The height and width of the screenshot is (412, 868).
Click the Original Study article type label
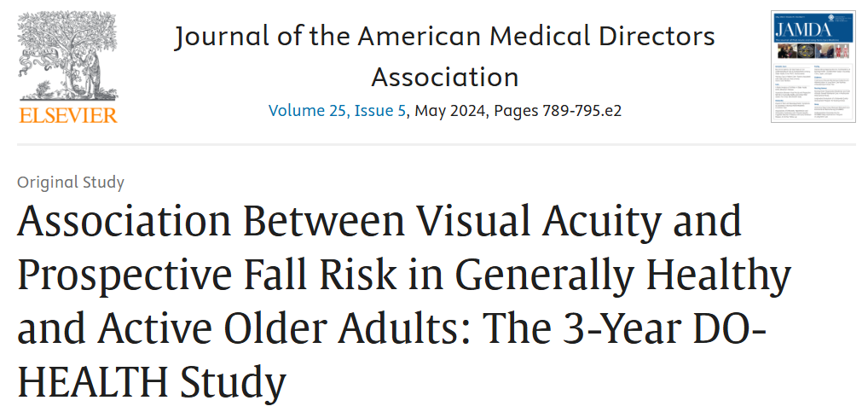point(71,182)
